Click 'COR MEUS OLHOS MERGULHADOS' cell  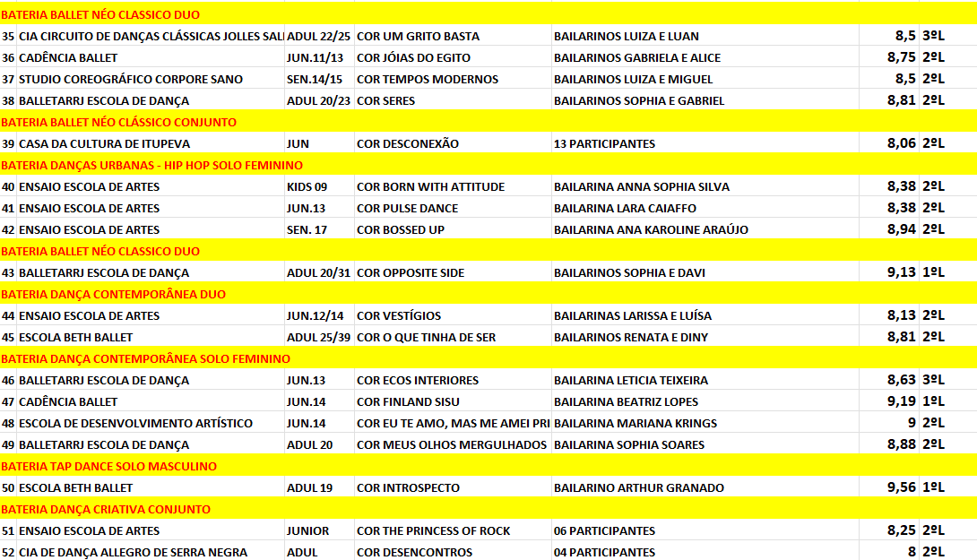point(451,444)
